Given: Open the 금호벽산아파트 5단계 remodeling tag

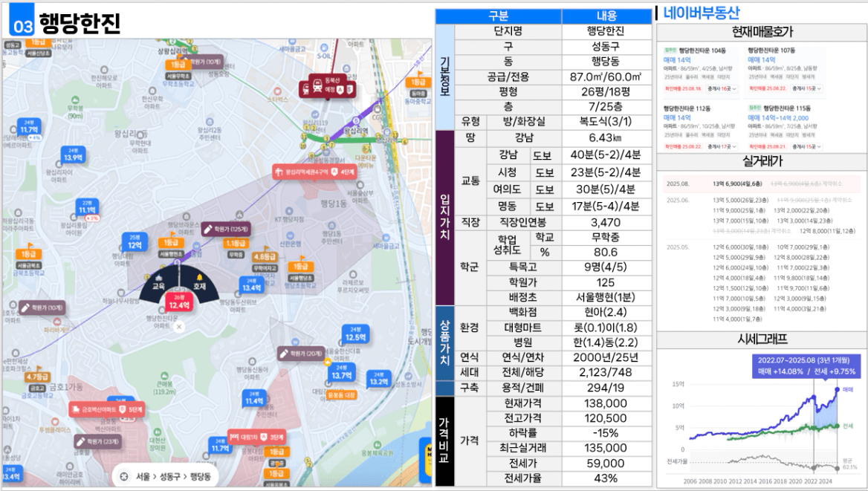Looking at the screenshot, I should point(107,409).
